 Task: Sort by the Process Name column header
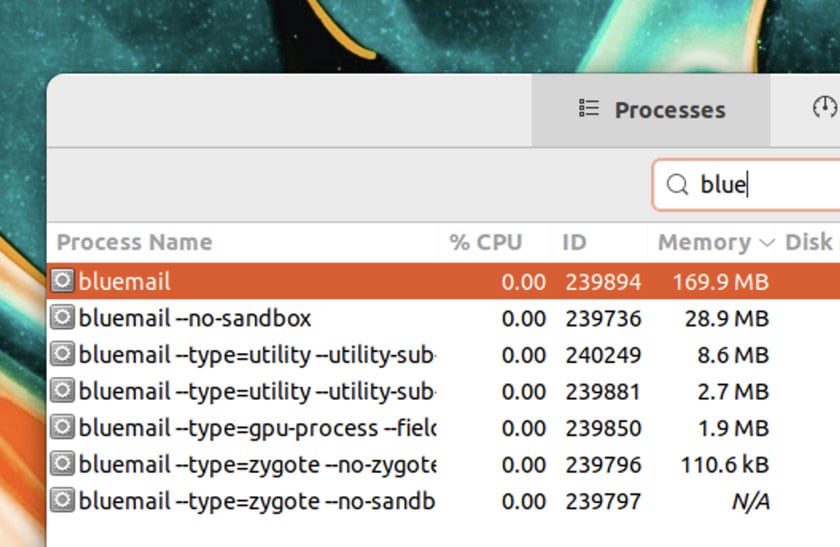click(134, 242)
